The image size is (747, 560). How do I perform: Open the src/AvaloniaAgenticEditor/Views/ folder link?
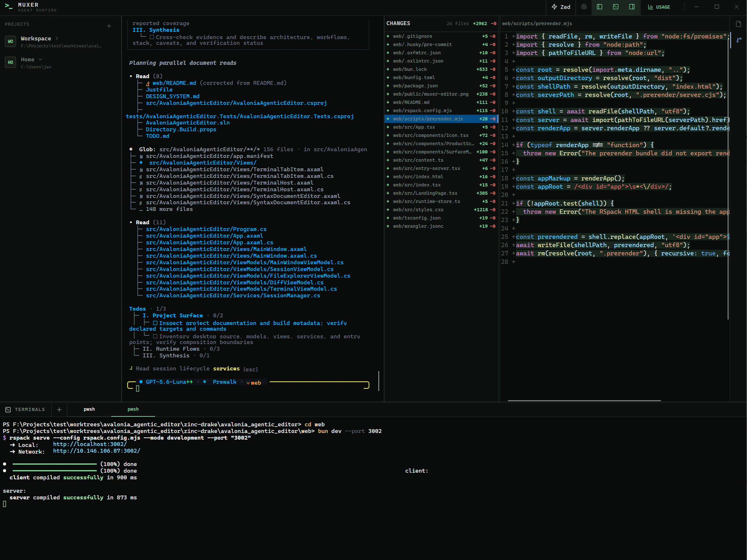[x=202, y=163]
